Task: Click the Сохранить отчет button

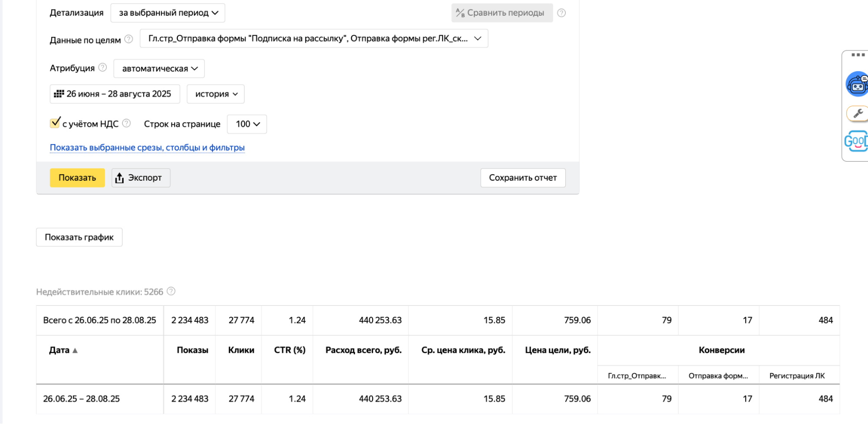Action: point(523,178)
